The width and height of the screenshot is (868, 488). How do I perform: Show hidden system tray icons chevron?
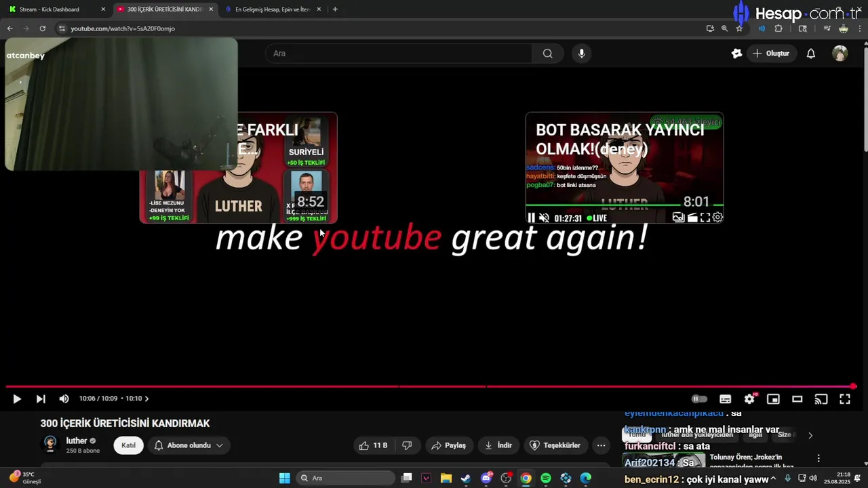[x=773, y=479]
